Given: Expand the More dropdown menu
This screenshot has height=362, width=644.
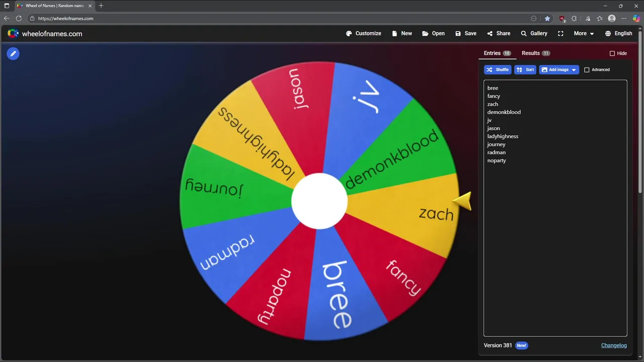Looking at the screenshot, I should [584, 34].
